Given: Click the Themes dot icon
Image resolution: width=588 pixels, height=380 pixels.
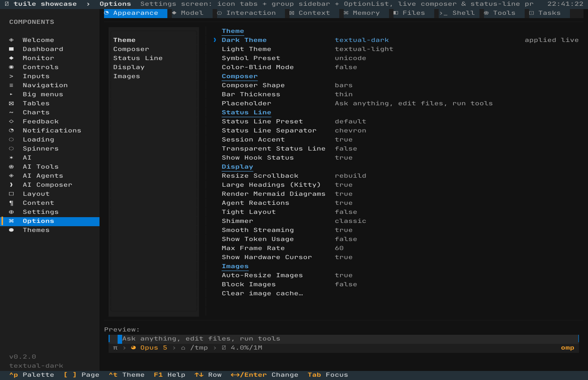Looking at the screenshot, I should tap(11, 230).
